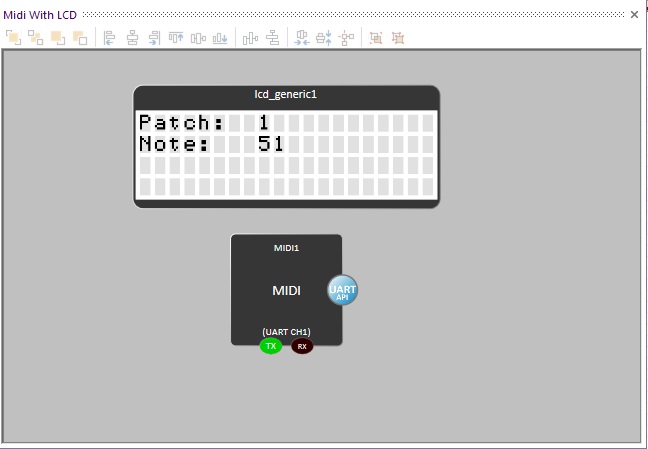This screenshot has height=449, width=648.
Task: Click the blue UART API badge
Action: point(342,290)
